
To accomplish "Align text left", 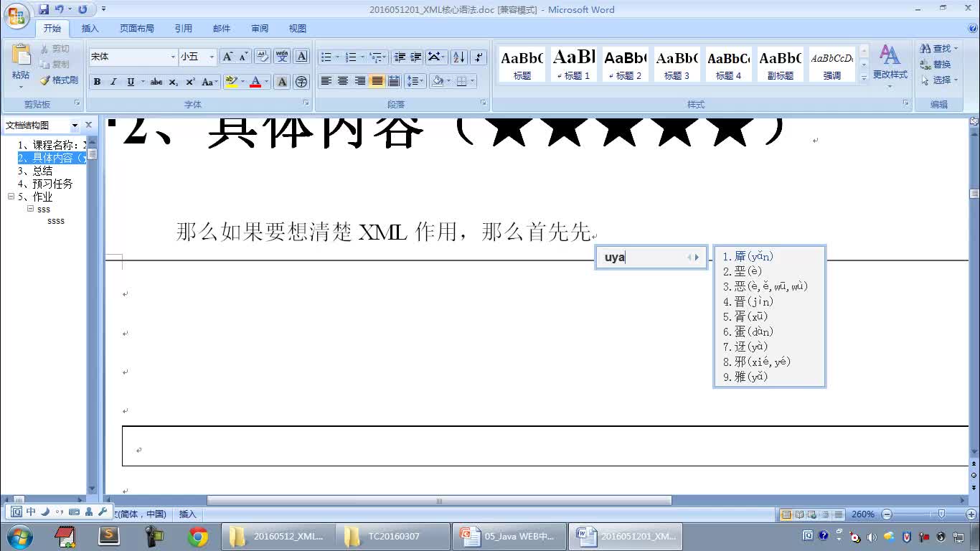I will point(326,81).
